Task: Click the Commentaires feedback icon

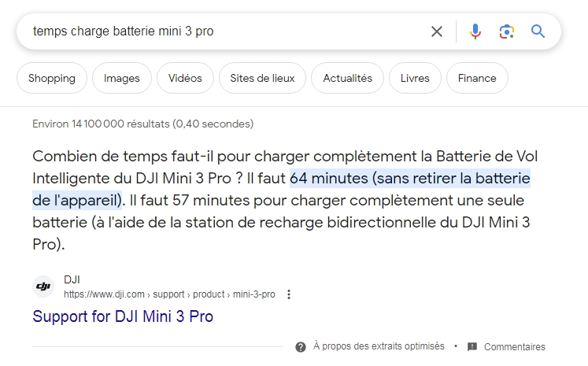Action: [x=472, y=347]
